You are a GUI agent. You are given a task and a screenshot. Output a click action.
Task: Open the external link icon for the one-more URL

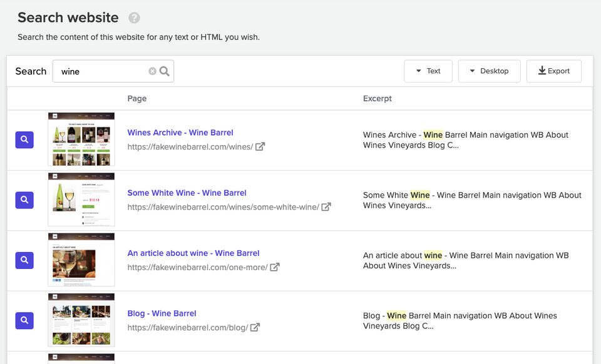tap(275, 267)
